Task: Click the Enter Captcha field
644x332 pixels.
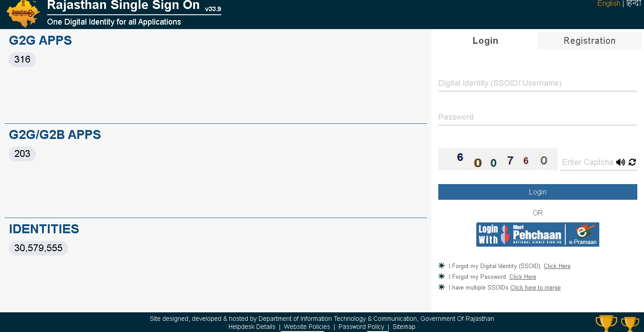Action: pyautogui.click(x=587, y=162)
